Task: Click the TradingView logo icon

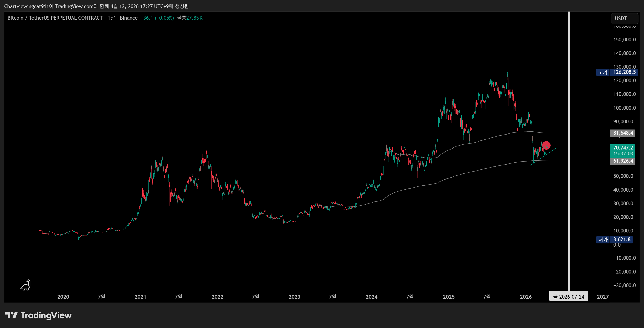Action: 11,315
